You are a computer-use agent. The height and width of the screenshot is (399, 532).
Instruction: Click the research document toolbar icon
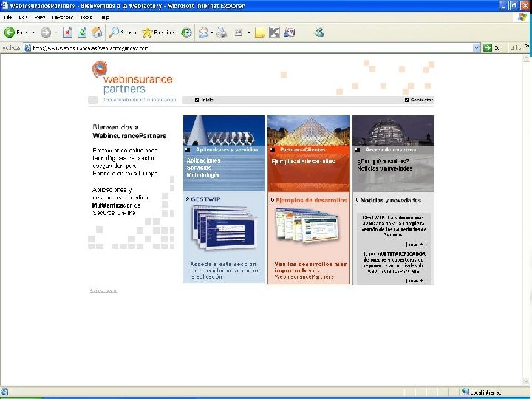coord(289,33)
